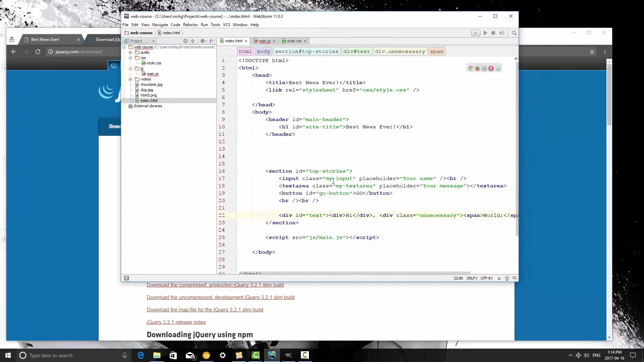Collapse the css folder in the Project tree
Viewport: 644px width, 362px height.
tap(131, 58)
